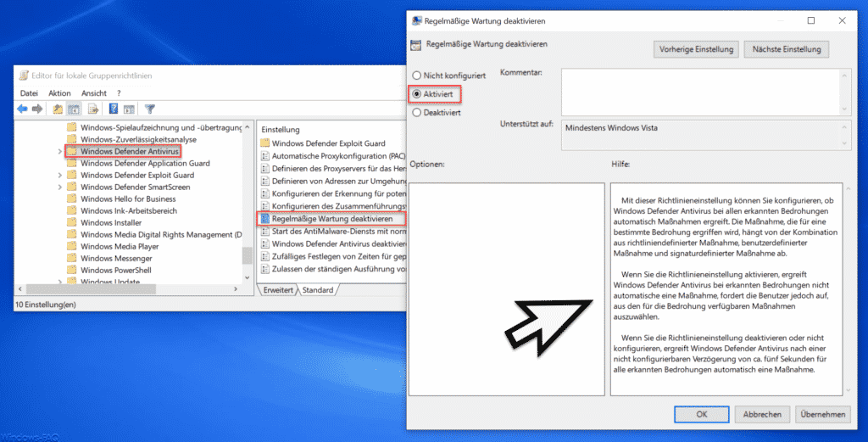Click the folder Up one level icon

click(57, 109)
